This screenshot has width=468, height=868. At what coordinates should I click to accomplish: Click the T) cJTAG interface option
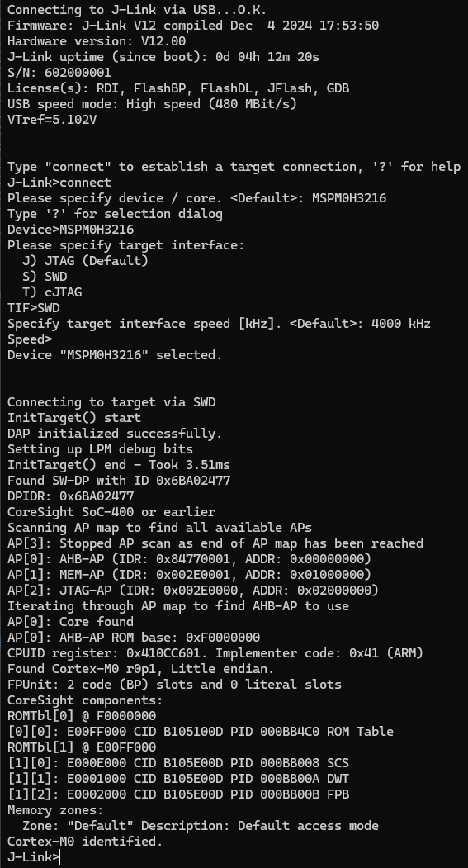pos(52,292)
